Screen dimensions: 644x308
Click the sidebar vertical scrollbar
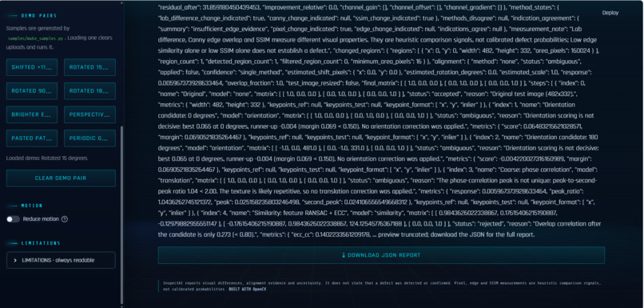[121, 214]
